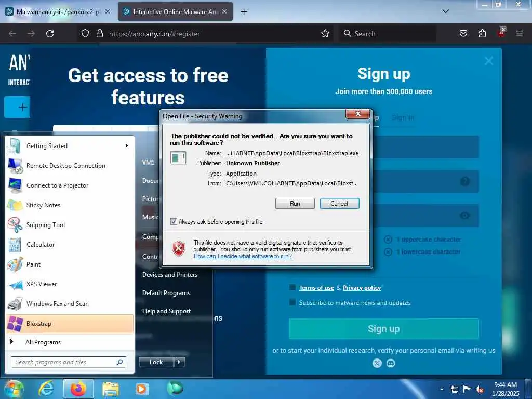Click Run in the Security Warning dialog
Viewport: 532px width, 399px height.
pyautogui.click(x=295, y=204)
